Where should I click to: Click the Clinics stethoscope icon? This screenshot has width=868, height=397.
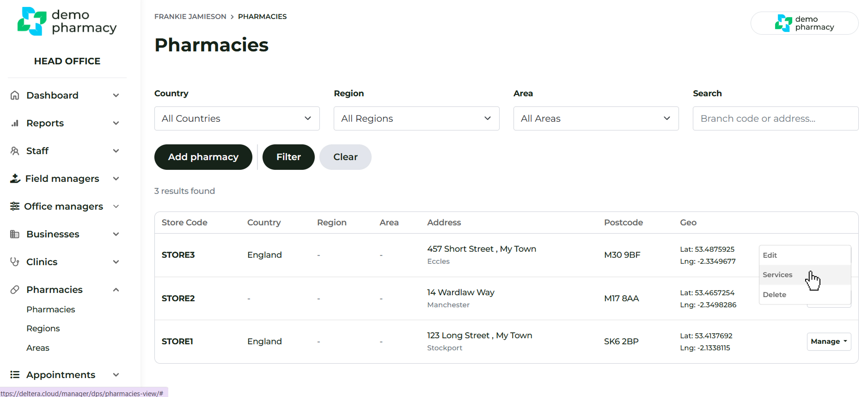[x=15, y=262]
